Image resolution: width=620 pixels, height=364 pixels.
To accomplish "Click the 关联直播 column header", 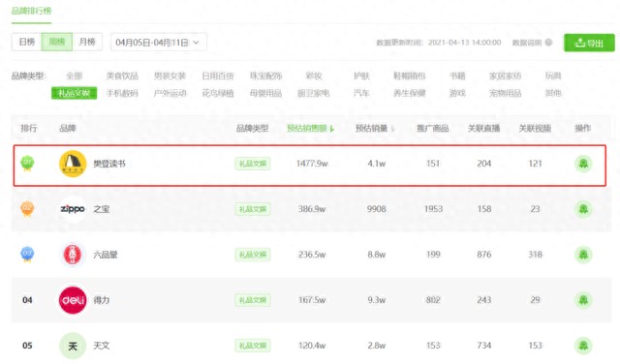I will (484, 128).
